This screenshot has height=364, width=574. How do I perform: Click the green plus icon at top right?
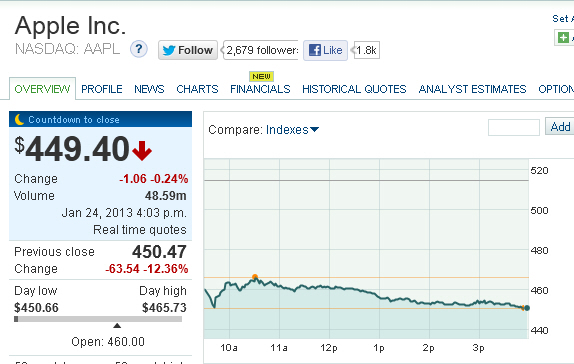(x=563, y=37)
